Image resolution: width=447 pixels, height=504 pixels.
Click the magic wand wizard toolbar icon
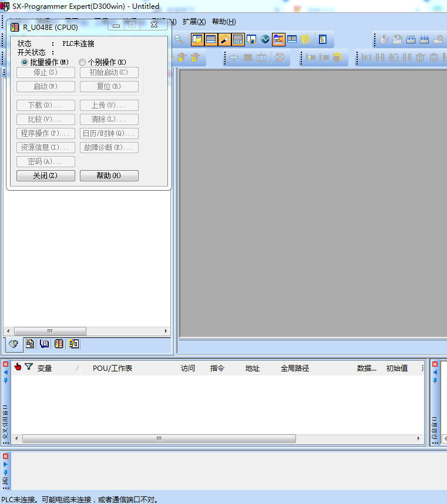pos(224,39)
